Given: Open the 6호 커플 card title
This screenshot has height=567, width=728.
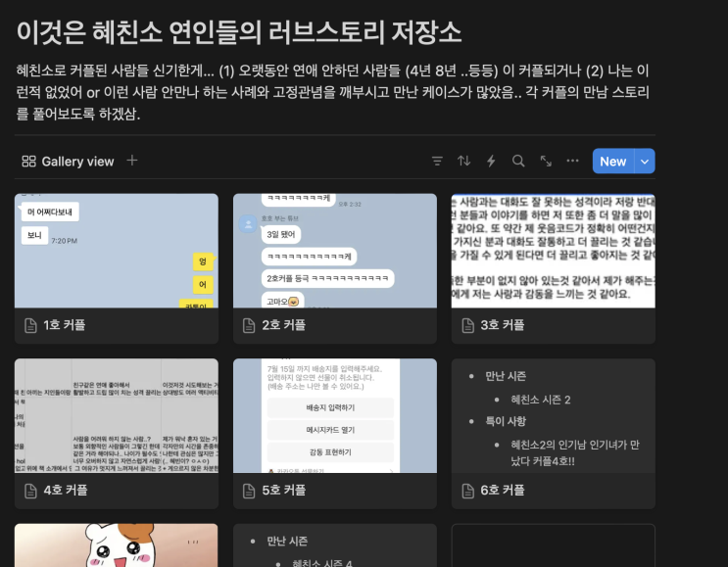Looking at the screenshot, I should pos(503,490).
